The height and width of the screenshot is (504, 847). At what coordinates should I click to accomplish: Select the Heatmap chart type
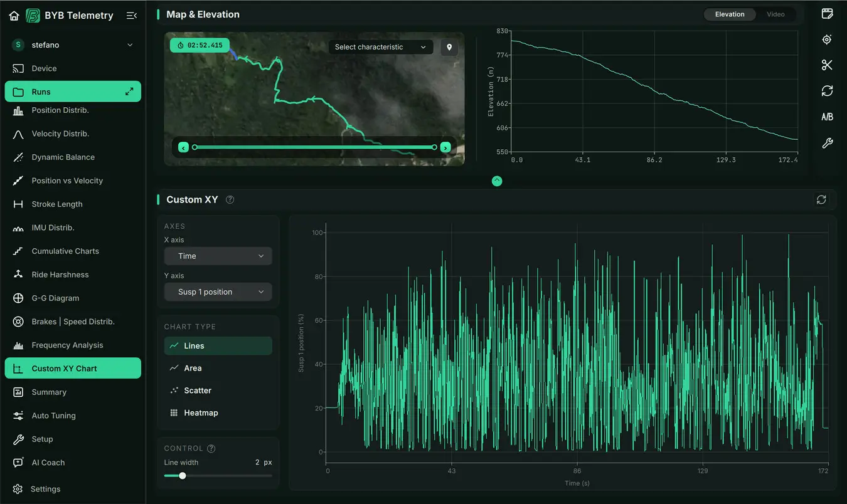[x=218, y=413]
